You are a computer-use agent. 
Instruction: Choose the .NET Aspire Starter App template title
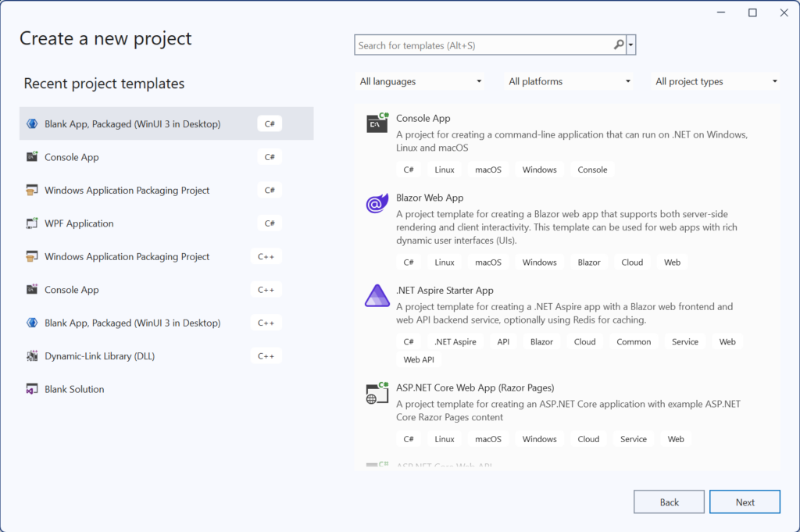point(445,291)
